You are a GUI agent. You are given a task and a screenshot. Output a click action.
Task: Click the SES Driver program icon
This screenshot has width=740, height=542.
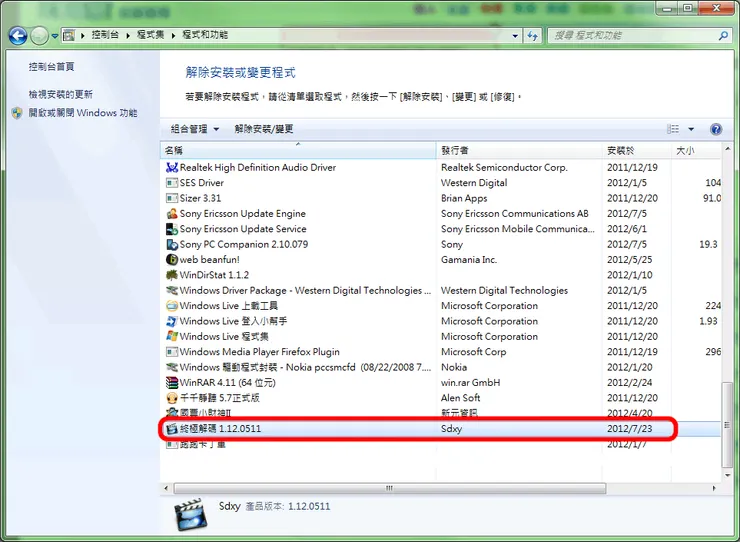point(172,183)
